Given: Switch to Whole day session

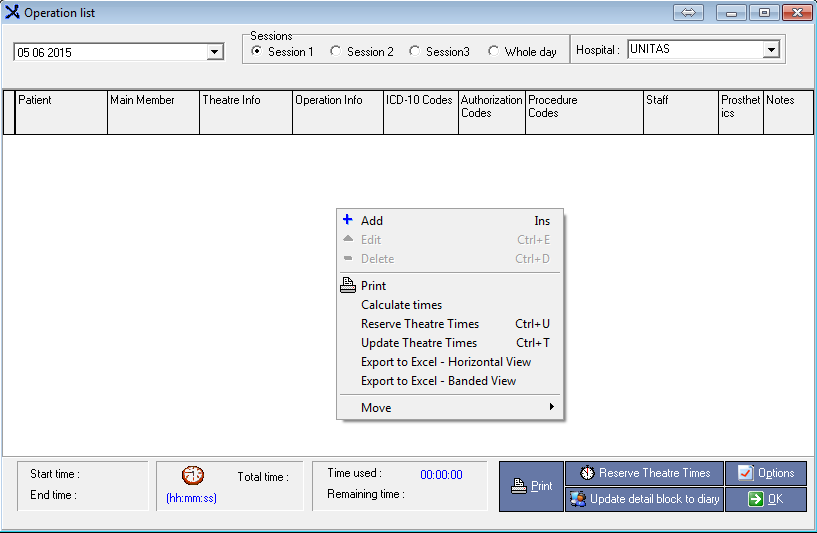Looking at the screenshot, I should pos(494,51).
